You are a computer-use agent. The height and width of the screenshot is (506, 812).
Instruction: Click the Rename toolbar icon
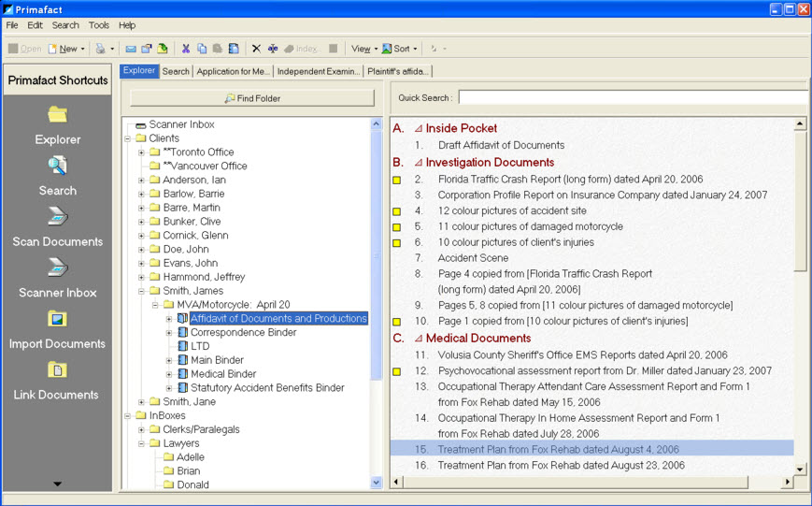click(273, 49)
